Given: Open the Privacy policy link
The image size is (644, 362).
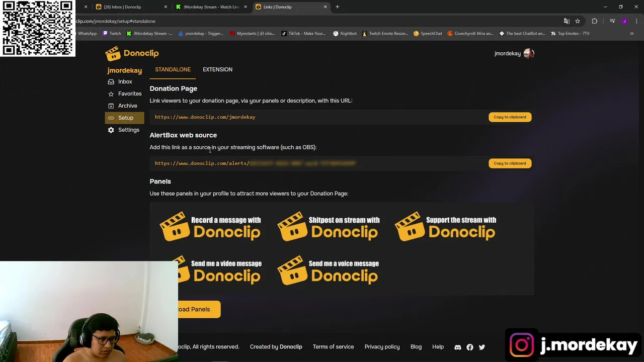Looking at the screenshot, I should [382, 347].
